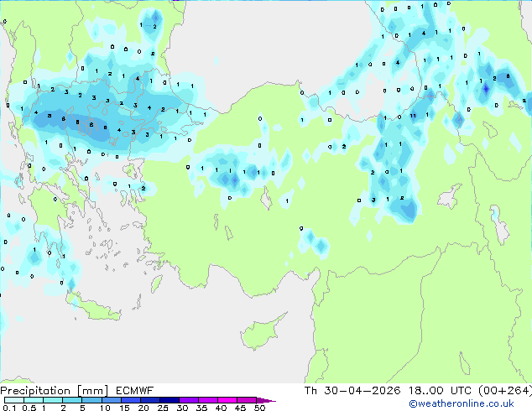Viewport: 532px width, 411px height.
Task: Click the 'ECMWF' model label
Action: point(135,391)
